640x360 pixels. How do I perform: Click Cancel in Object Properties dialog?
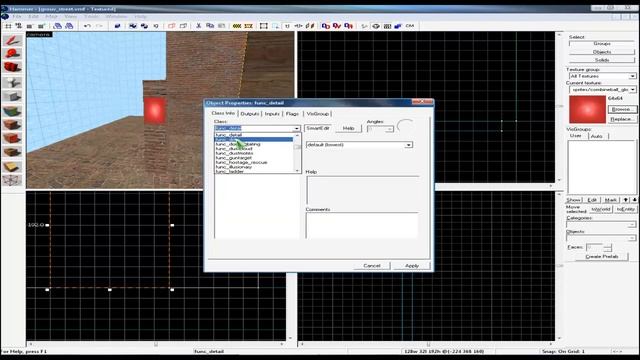pos(372,266)
